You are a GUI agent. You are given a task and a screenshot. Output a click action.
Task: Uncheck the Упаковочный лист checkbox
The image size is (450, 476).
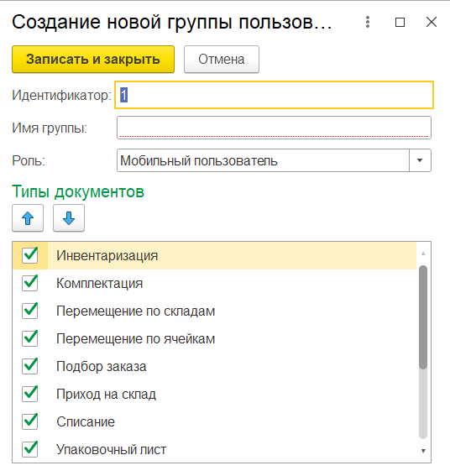point(29,449)
